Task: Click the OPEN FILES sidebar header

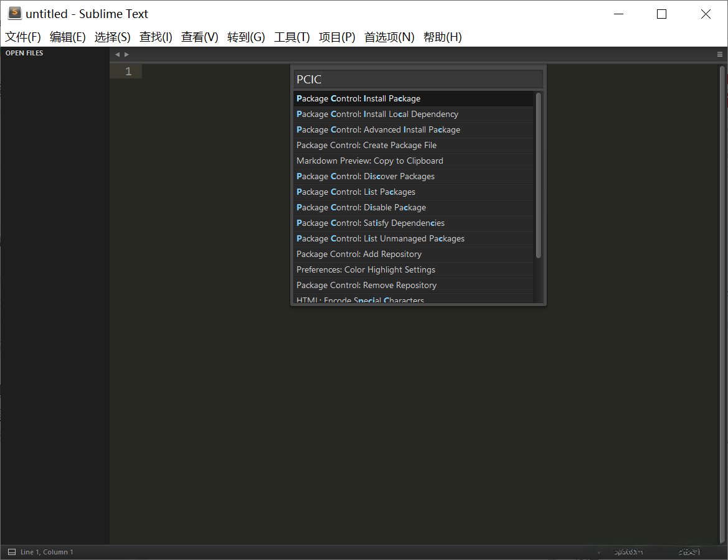Action: pos(24,53)
